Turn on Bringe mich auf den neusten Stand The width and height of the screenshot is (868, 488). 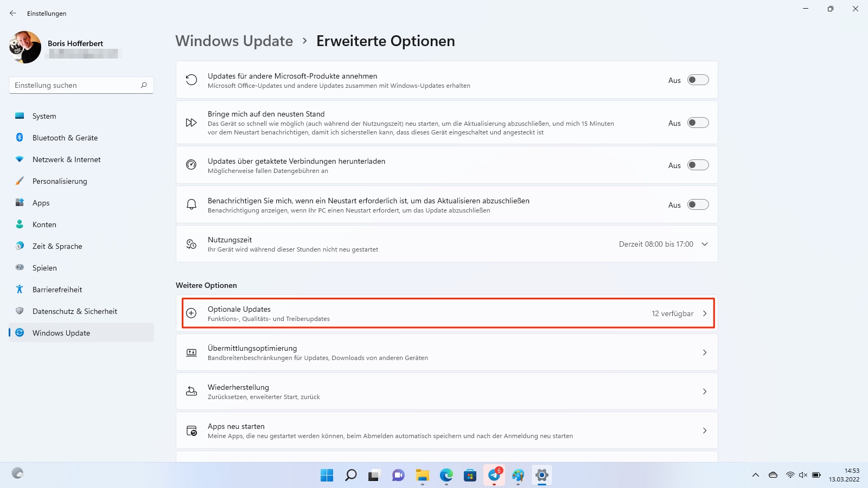698,123
